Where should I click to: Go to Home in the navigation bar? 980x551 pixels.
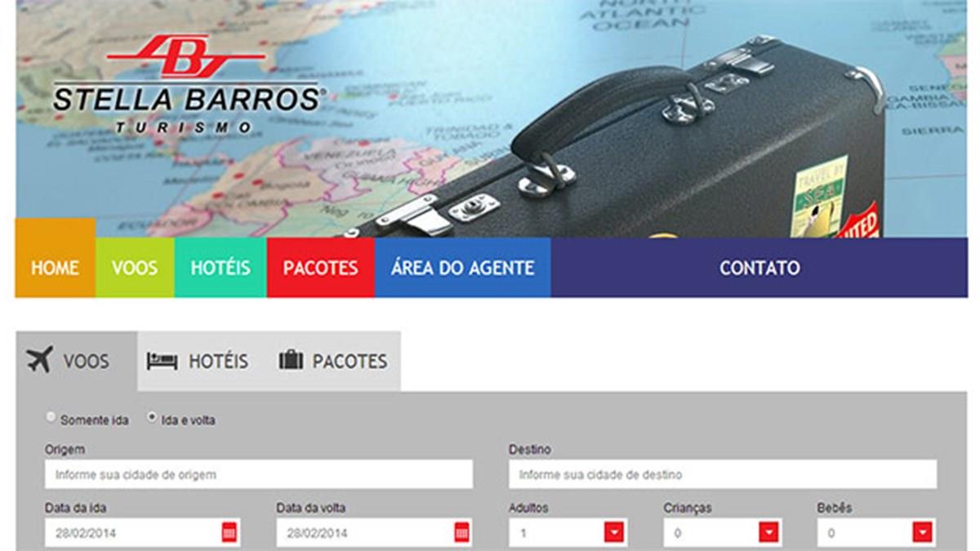tap(55, 268)
